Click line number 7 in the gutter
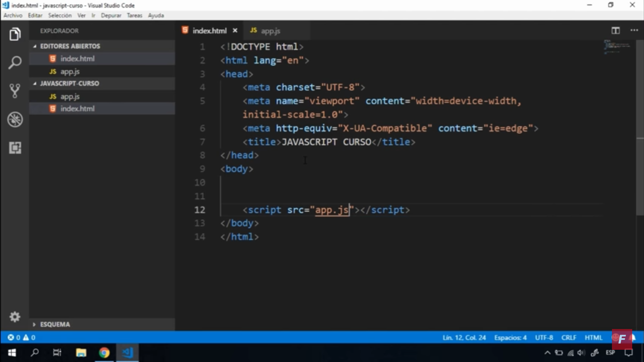This screenshot has height=362, width=644. point(202,142)
